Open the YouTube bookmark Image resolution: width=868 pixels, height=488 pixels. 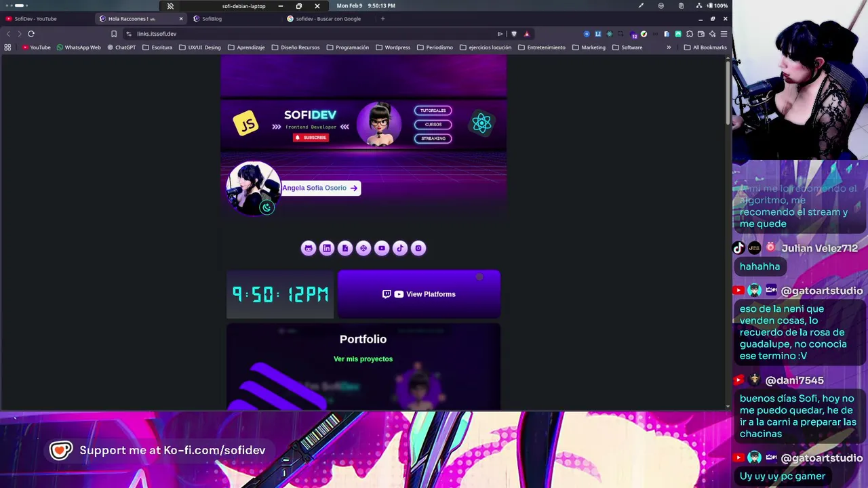pos(36,47)
